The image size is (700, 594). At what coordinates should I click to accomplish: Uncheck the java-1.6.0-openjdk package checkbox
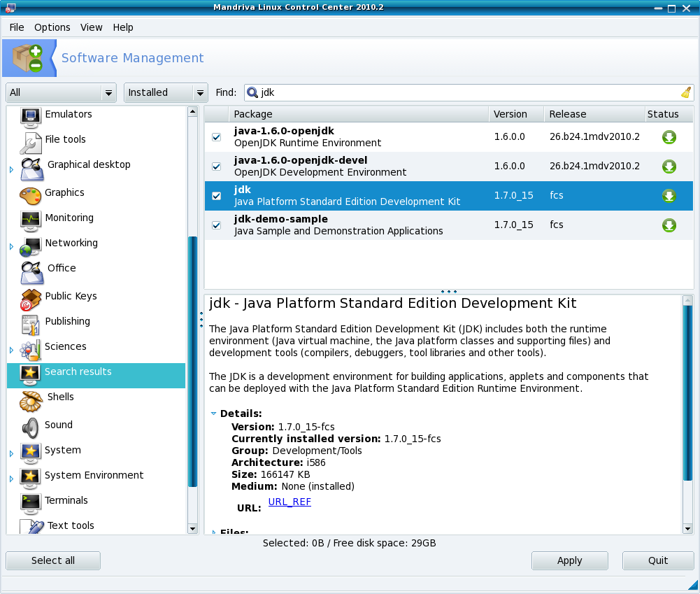[216, 137]
